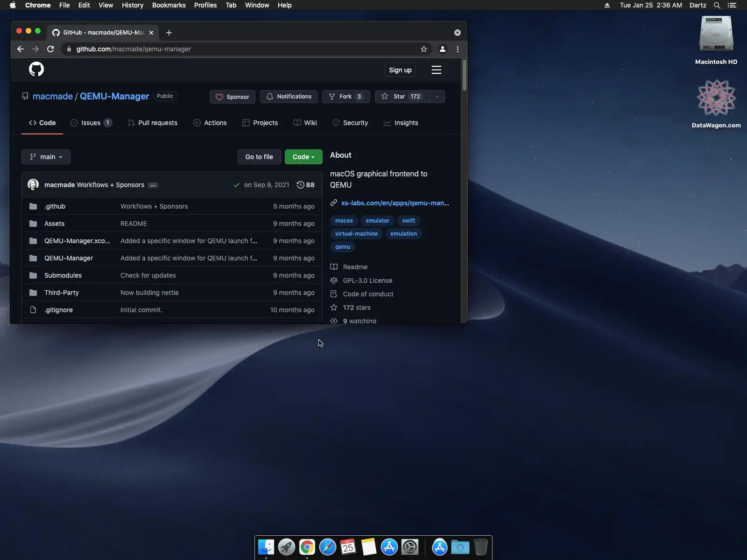
Task: Fork the repository with the Fork button
Action: [x=346, y=97]
